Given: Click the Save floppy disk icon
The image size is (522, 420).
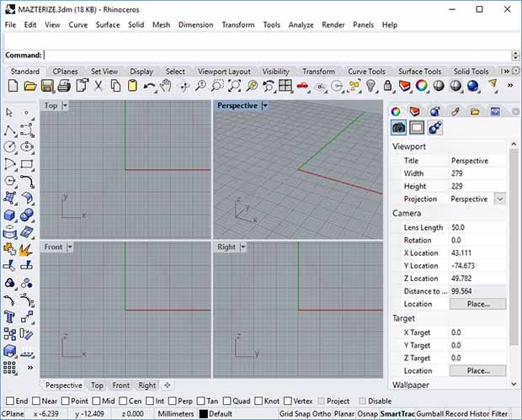Looking at the screenshot, I should click(47, 86).
